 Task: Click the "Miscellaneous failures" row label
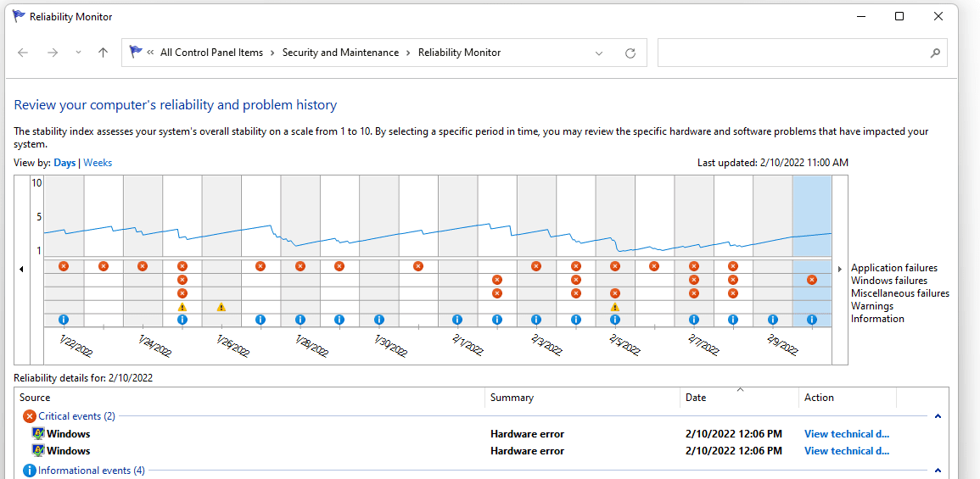[x=900, y=293]
